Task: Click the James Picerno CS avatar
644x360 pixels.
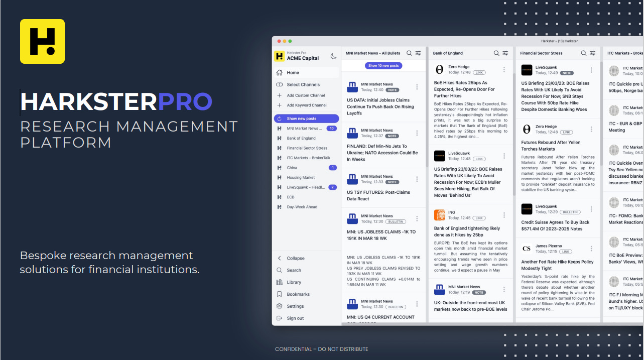Action: tap(527, 249)
